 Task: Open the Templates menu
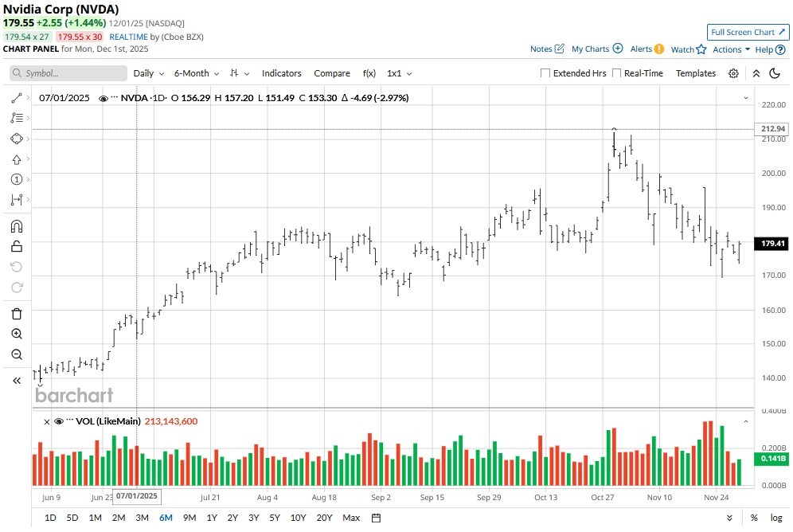(x=695, y=73)
